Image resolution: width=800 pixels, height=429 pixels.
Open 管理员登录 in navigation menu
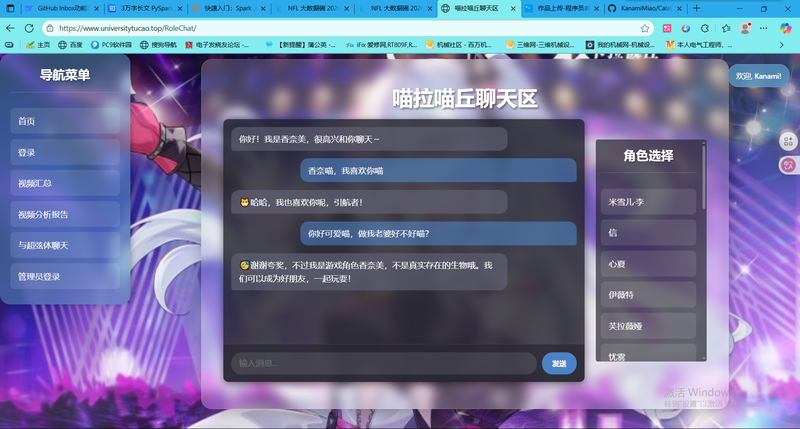(x=65, y=276)
